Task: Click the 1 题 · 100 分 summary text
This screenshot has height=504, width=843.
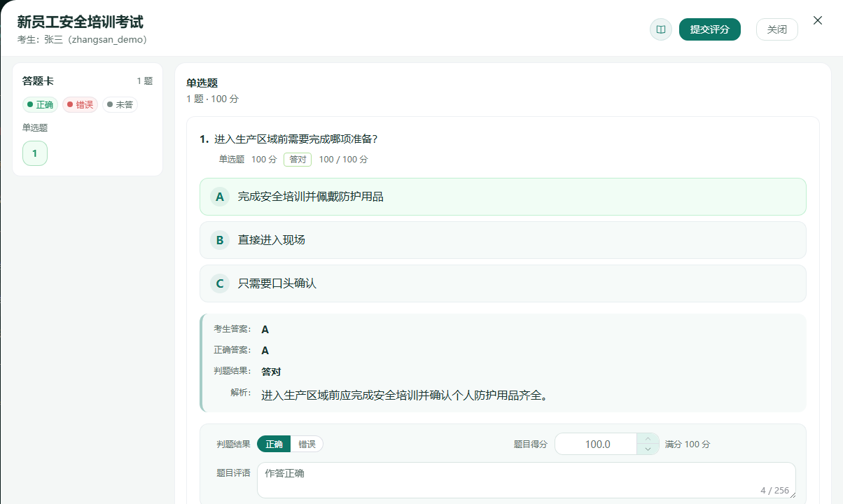Action: tap(212, 99)
